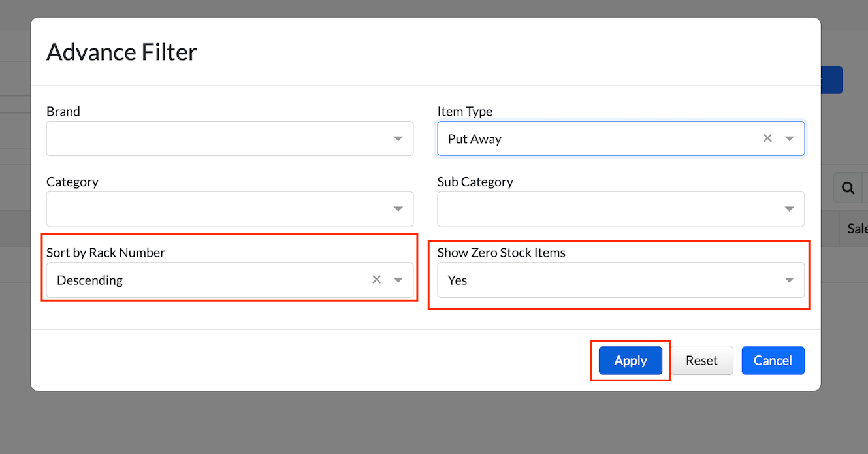Expand the Brand dropdown arrow
Viewport: 868px width, 454px height.
click(x=398, y=138)
